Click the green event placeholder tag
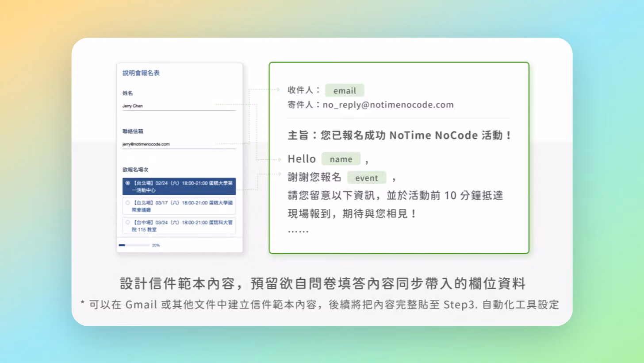The image size is (644, 363). (x=367, y=178)
